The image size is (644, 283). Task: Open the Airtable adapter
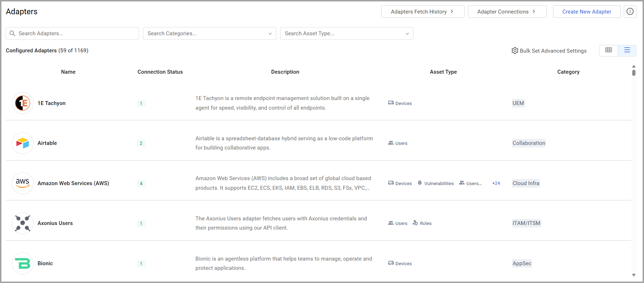47,143
